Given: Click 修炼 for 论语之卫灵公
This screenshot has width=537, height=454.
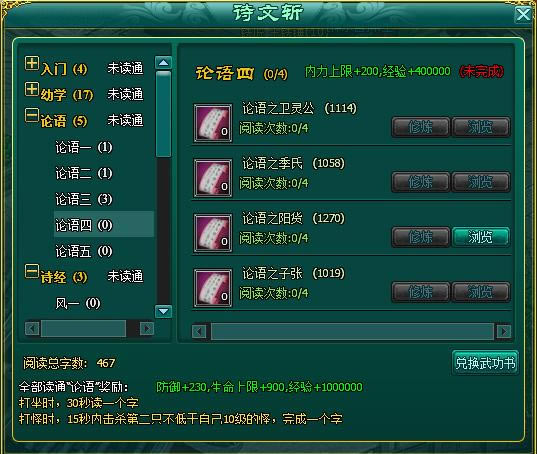Looking at the screenshot, I should coord(421,127).
